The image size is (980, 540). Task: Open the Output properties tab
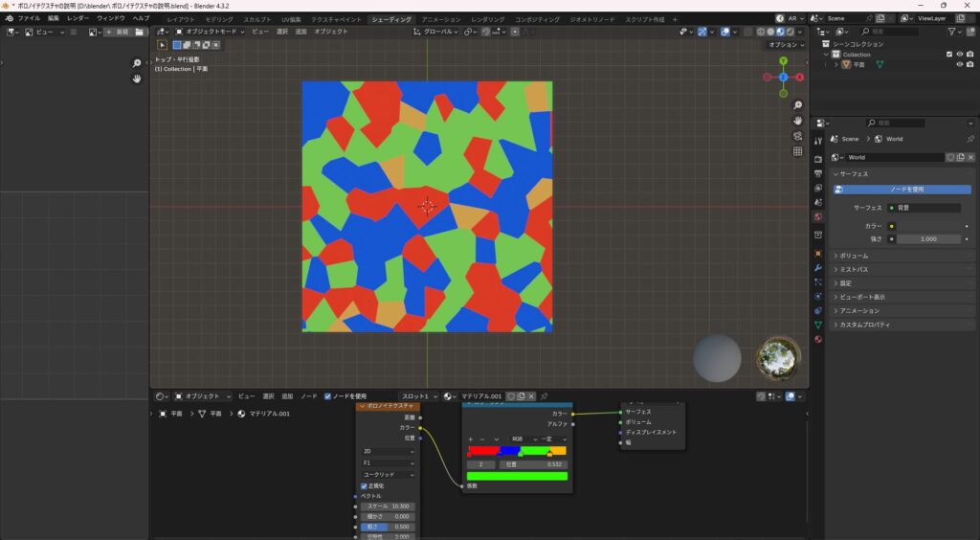pyautogui.click(x=818, y=173)
